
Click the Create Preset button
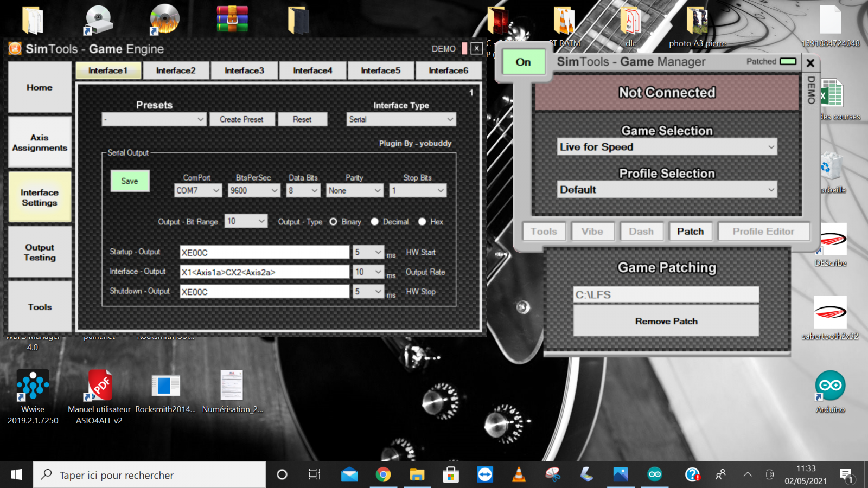[241, 119]
